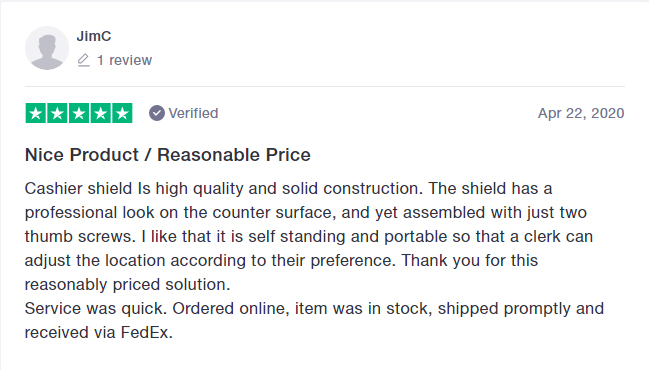The width and height of the screenshot is (649, 370).
Task: Open the "1 review" count link
Action: click(125, 60)
